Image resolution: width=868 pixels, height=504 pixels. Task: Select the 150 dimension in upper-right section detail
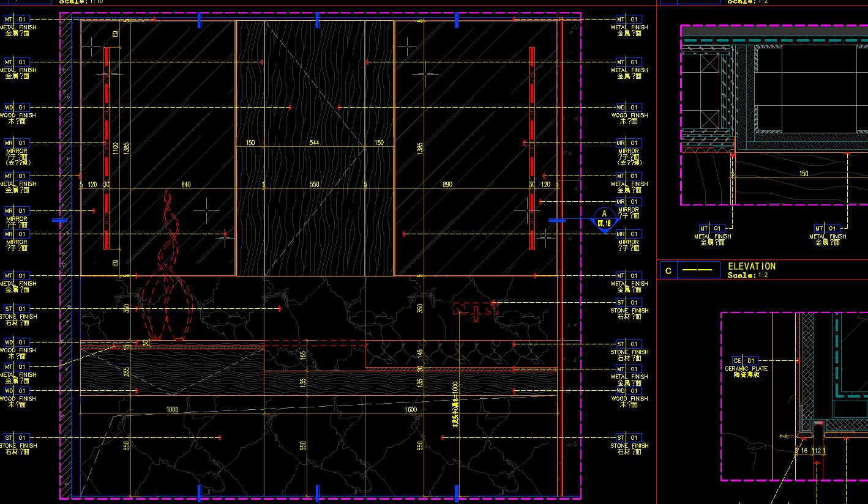804,173
